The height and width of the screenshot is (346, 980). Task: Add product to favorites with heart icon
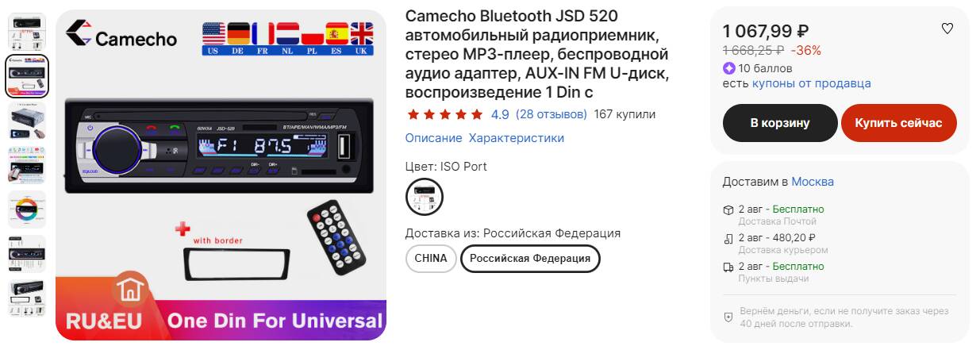[947, 29]
